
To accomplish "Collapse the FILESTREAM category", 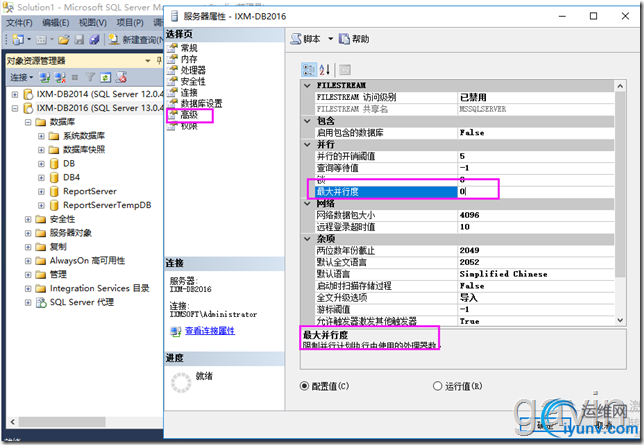I will point(307,85).
